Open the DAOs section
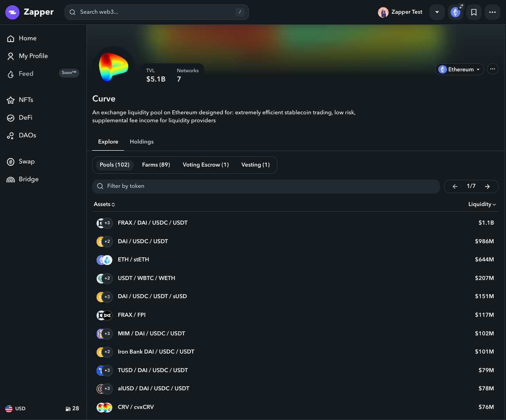 click(x=21, y=136)
